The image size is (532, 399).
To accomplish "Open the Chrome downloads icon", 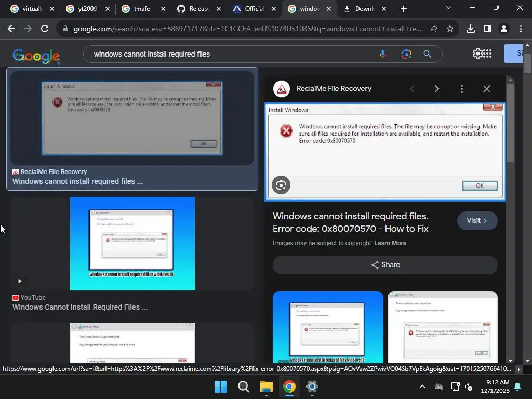I will [471, 29].
